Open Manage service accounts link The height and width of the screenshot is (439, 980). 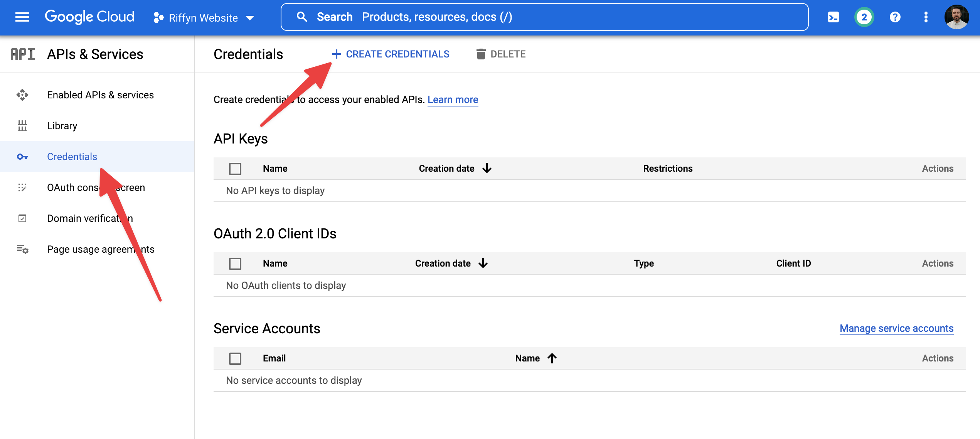pos(896,328)
